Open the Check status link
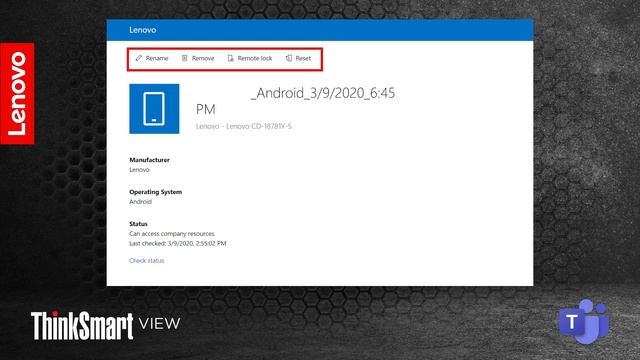This screenshot has height=360, width=640. coord(147,260)
